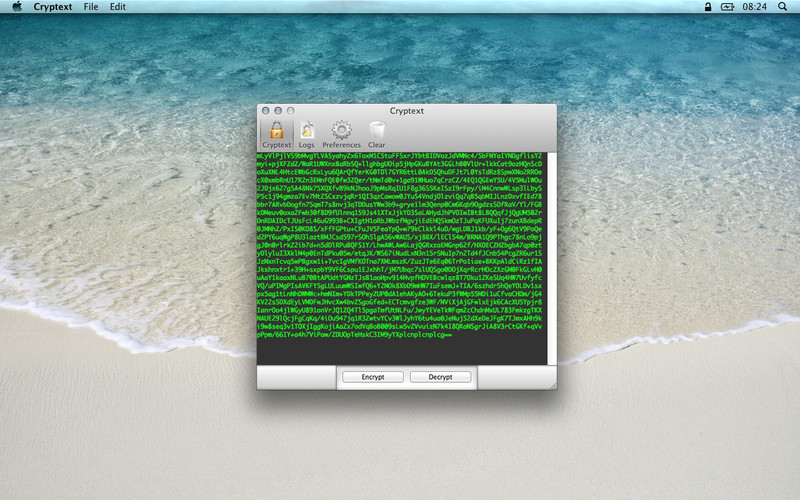This screenshot has width=800, height=500.
Task: Click the Clear trash icon
Action: [377, 131]
